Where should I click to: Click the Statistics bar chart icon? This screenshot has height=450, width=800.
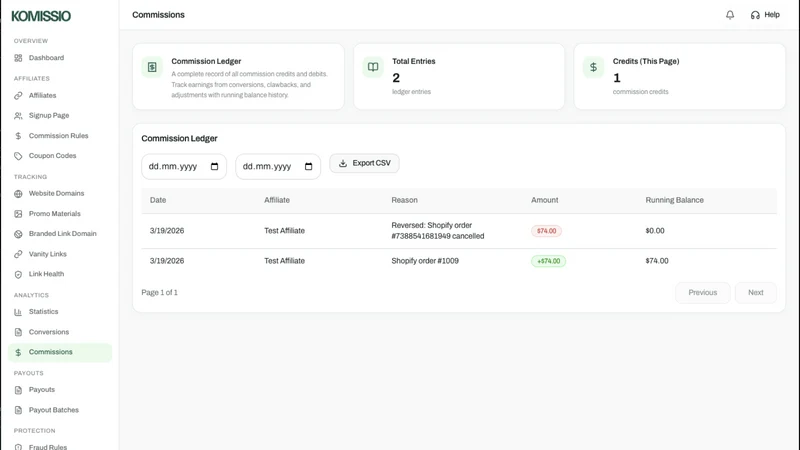(x=18, y=312)
